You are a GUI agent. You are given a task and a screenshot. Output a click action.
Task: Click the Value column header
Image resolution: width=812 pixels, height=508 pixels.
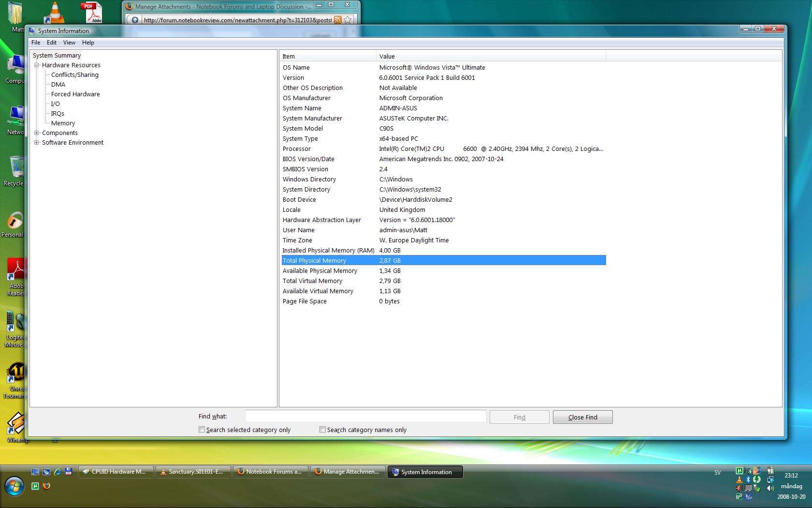[x=491, y=56]
